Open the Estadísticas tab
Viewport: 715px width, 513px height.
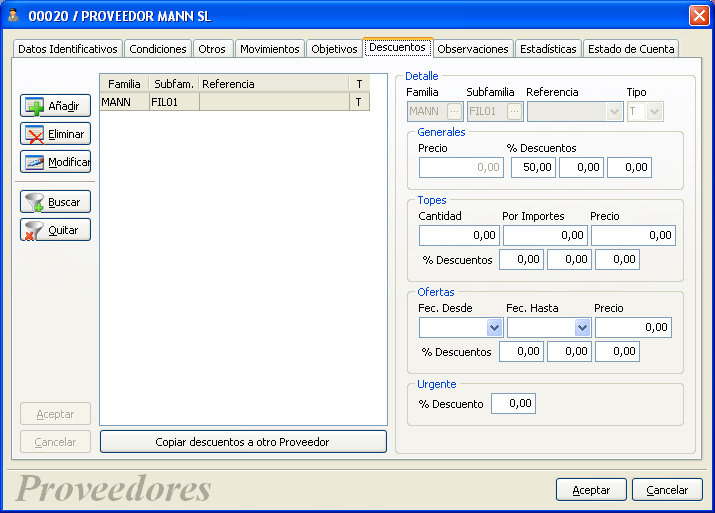[x=548, y=49]
